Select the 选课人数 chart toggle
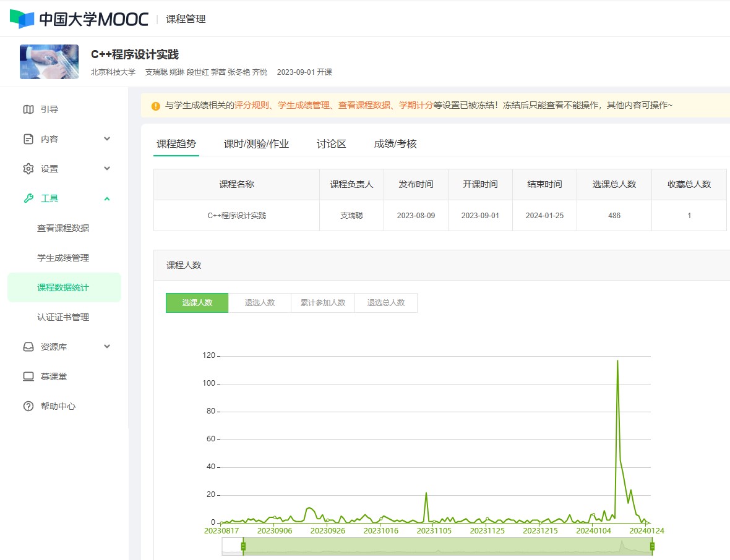Image resolution: width=730 pixels, height=560 pixels. [197, 303]
